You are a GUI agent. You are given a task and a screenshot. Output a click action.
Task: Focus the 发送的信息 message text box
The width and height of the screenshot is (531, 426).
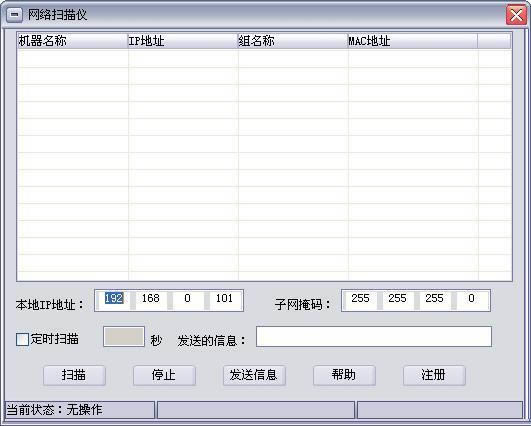coord(374,336)
